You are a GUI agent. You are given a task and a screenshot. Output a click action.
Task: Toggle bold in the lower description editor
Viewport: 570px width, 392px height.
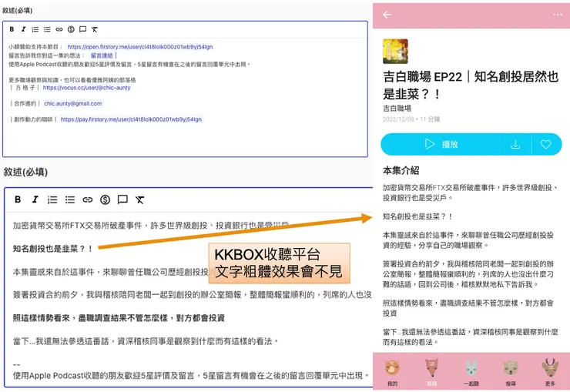18,199
